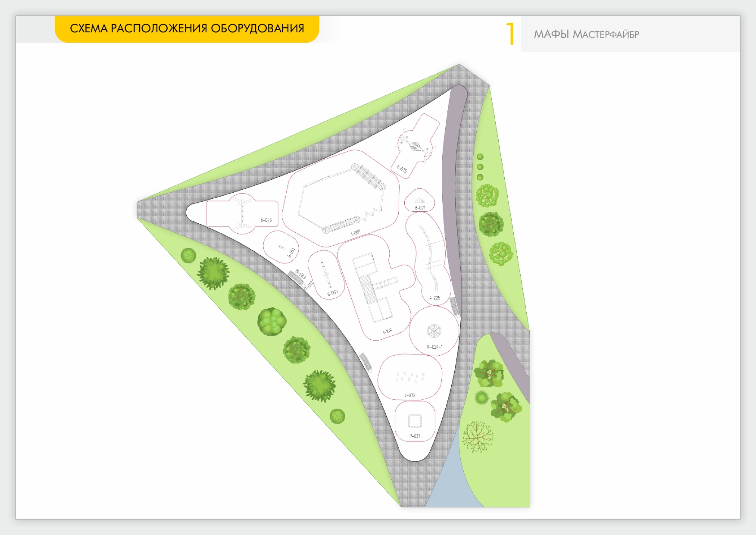Click equipment label 7-037
The image size is (756, 535).
tap(415, 436)
